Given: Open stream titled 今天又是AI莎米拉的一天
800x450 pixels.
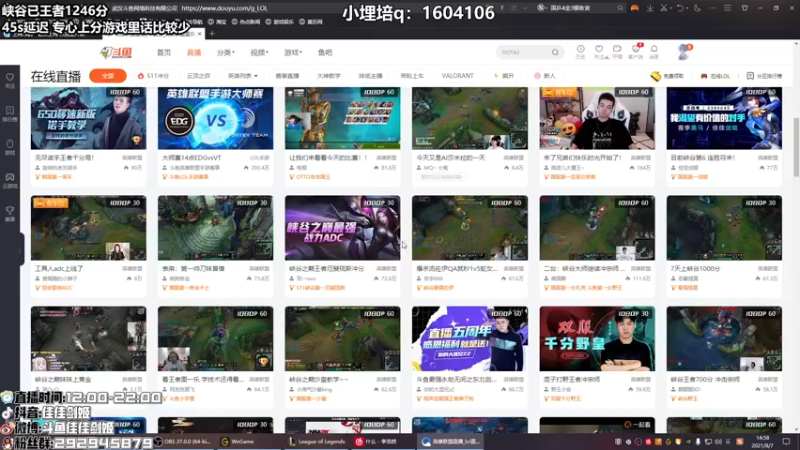Looking at the screenshot, I should coord(451,158).
